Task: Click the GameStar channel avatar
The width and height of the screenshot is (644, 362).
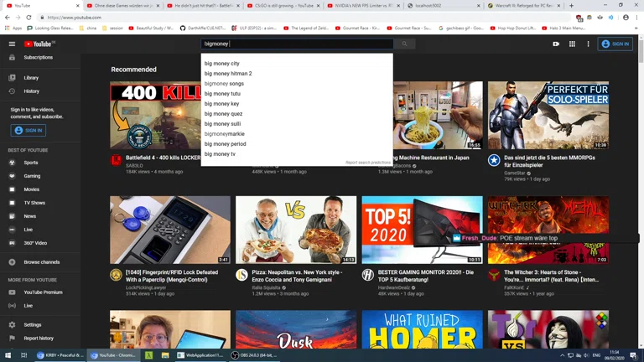Action: pyautogui.click(x=494, y=160)
